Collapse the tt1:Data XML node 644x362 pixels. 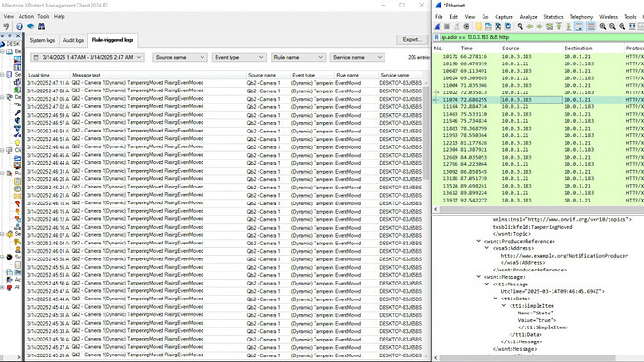(x=496, y=299)
